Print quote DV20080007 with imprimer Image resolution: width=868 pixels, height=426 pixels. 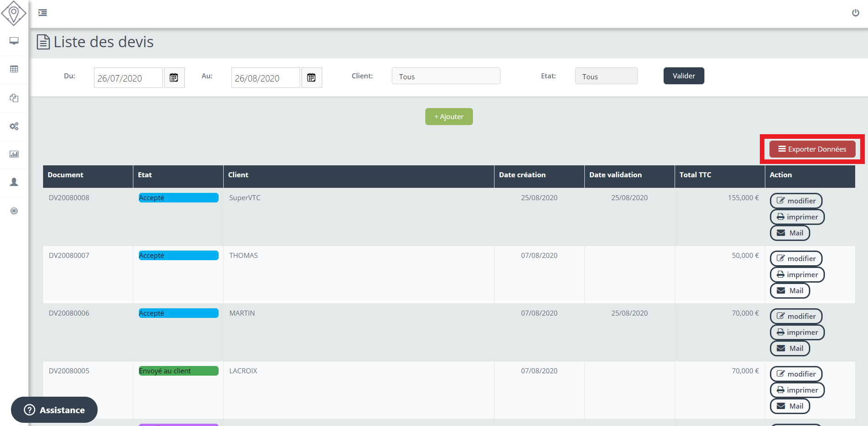click(797, 275)
